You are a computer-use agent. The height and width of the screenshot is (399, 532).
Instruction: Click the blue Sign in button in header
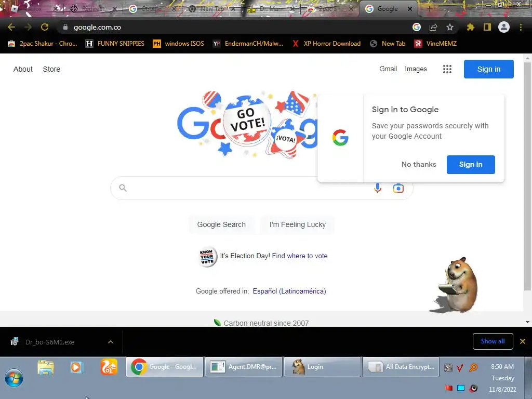[x=489, y=69]
